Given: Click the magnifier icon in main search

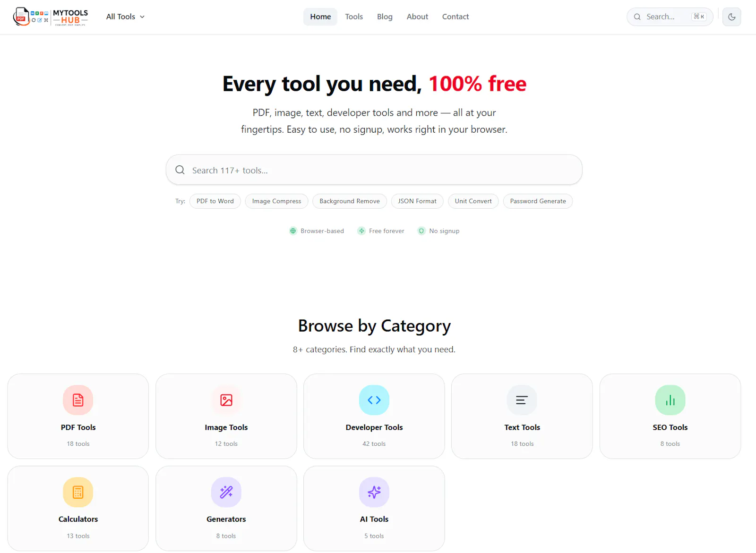Looking at the screenshot, I should (180, 170).
